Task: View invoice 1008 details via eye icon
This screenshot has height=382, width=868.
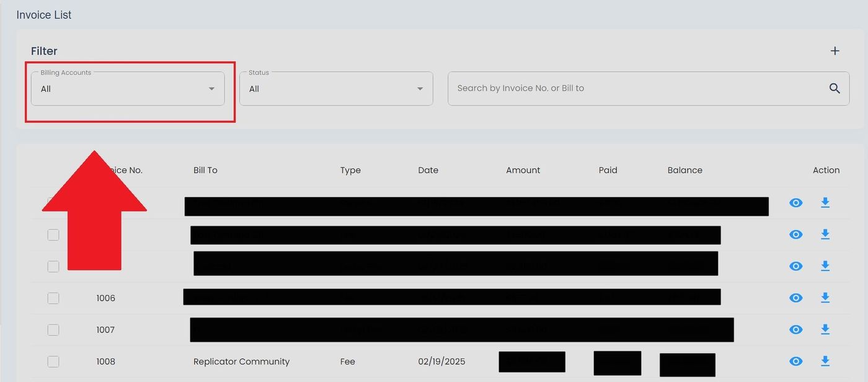Action: 795,362
